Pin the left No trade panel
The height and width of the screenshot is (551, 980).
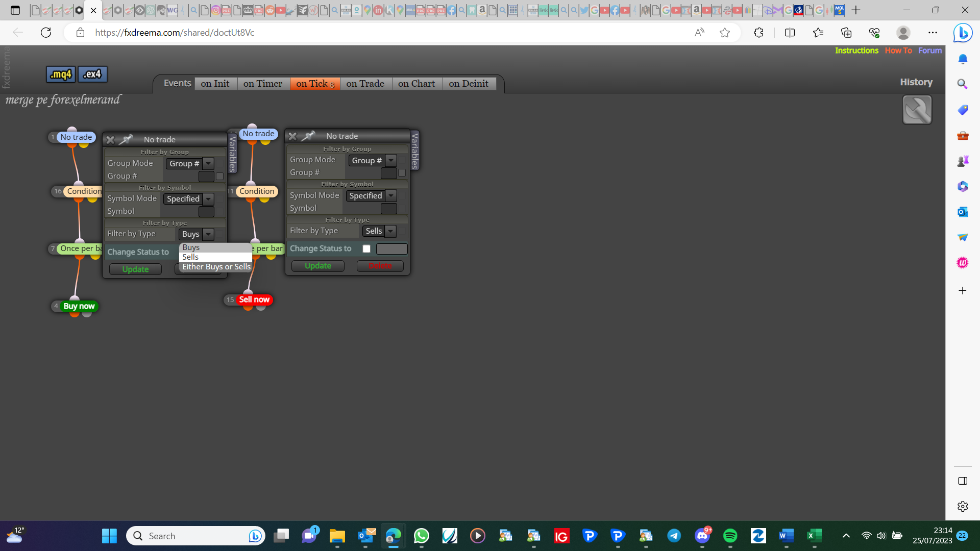126,139
